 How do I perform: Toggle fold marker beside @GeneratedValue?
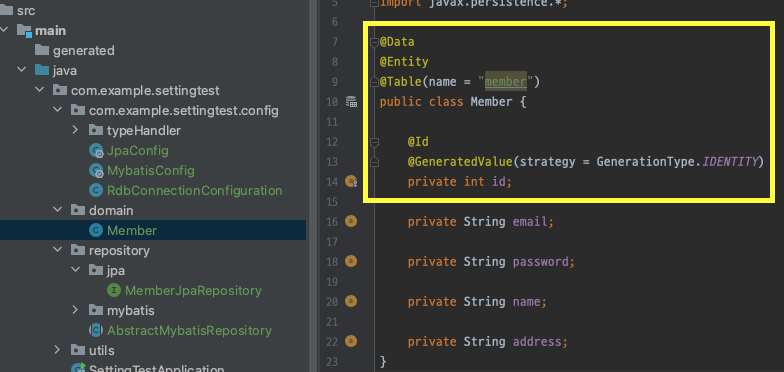point(374,162)
